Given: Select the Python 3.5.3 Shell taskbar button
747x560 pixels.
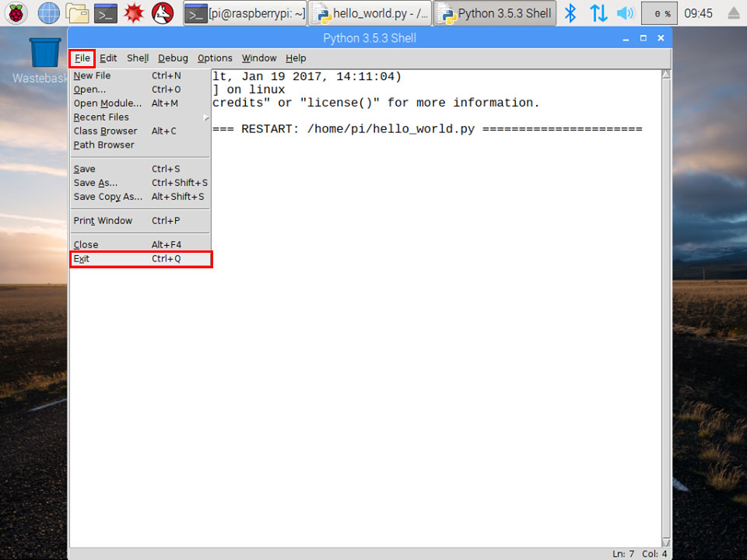Looking at the screenshot, I should [495, 13].
